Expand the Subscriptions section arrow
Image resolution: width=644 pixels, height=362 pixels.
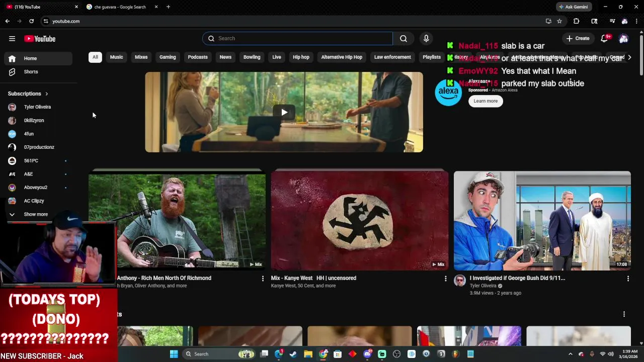[x=46, y=94]
